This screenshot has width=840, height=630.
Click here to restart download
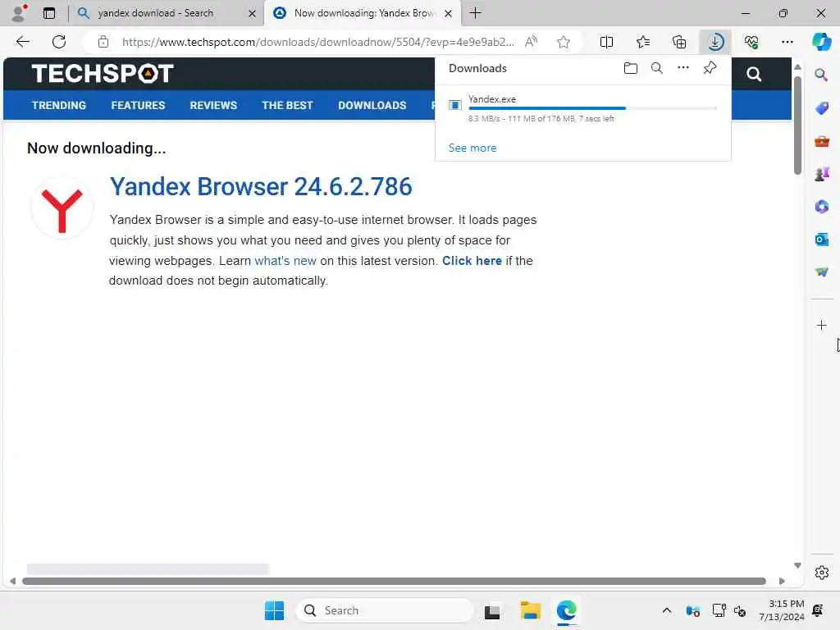(x=472, y=261)
